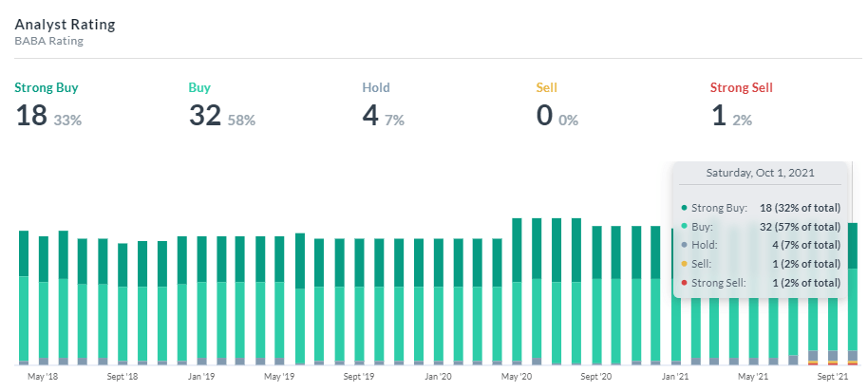Click the red Strong Sell label

coord(743,88)
